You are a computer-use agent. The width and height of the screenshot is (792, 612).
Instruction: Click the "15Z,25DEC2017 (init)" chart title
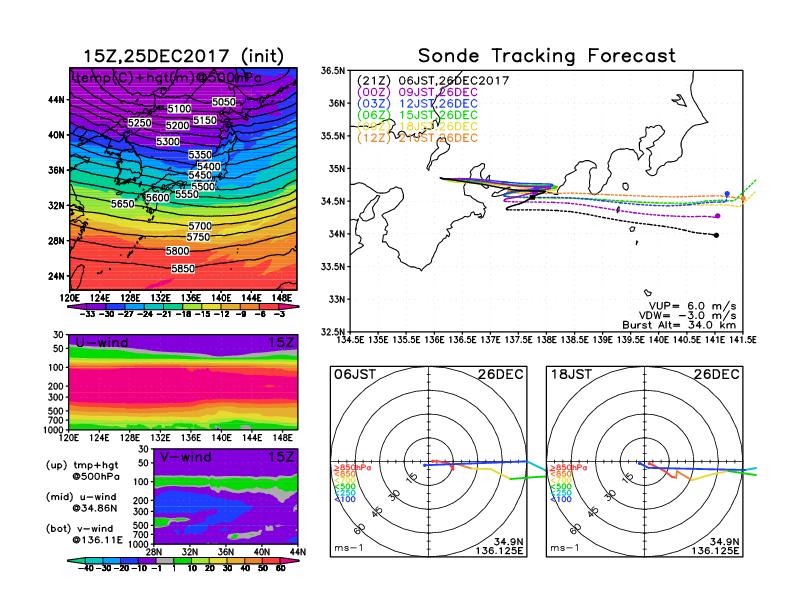point(183,56)
